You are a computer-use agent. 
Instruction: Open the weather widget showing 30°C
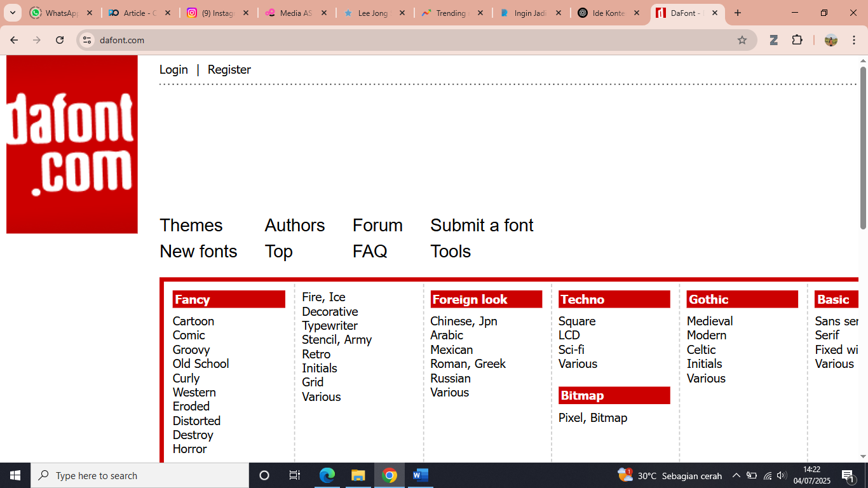[x=670, y=475]
